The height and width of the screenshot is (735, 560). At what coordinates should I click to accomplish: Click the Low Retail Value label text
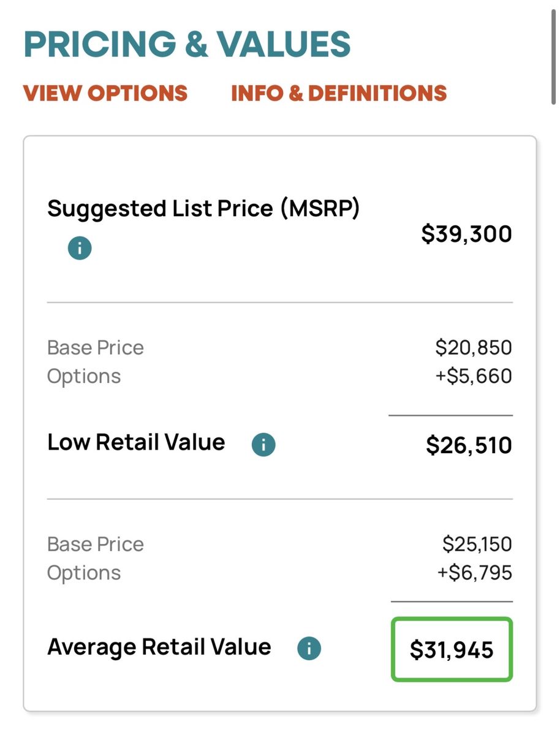pyautogui.click(x=136, y=442)
